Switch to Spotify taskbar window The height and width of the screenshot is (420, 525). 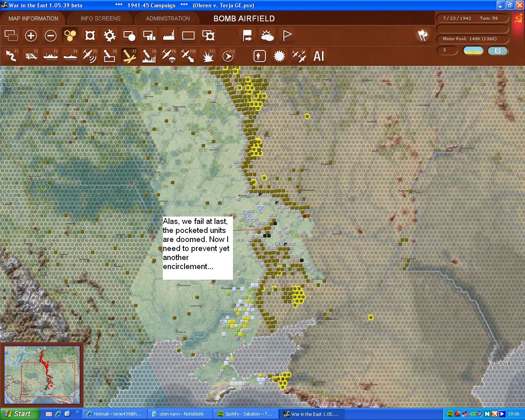pos(246,414)
